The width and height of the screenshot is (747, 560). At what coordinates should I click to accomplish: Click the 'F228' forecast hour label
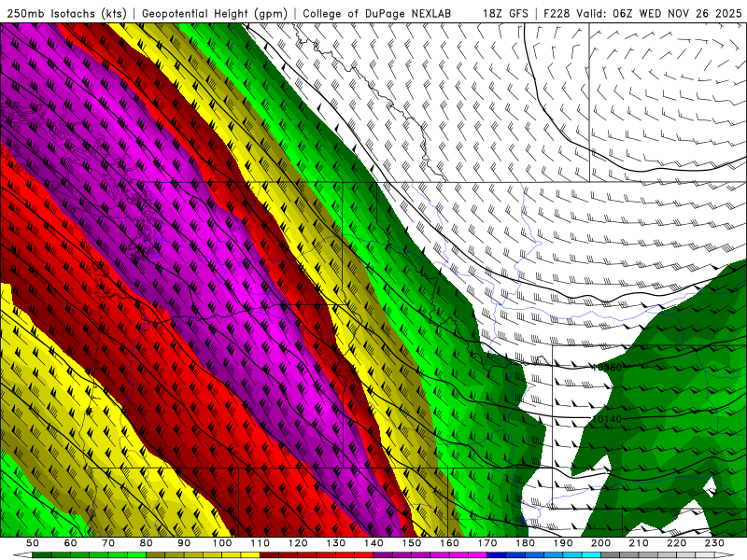(557, 13)
